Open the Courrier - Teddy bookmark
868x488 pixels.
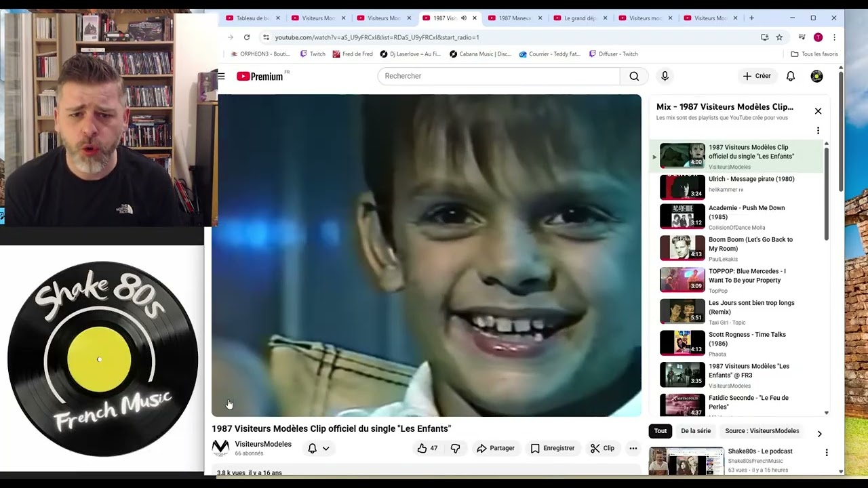point(550,54)
